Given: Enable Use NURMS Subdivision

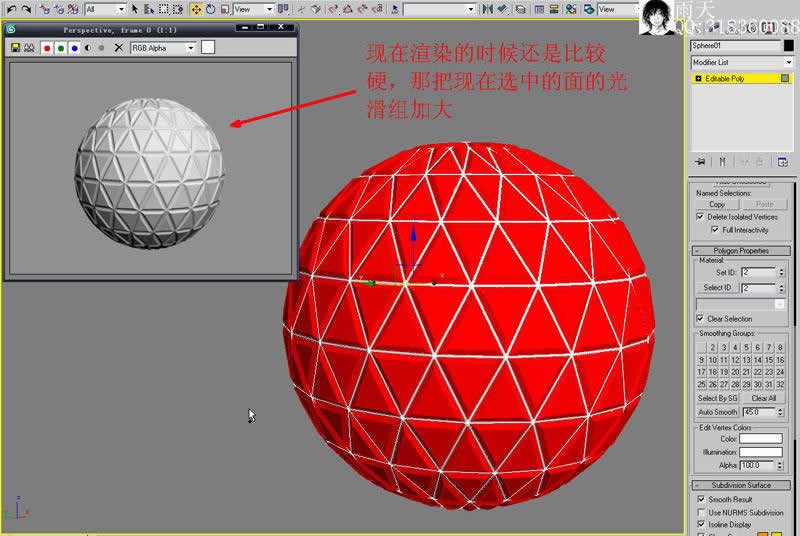Looking at the screenshot, I should (700, 512).
